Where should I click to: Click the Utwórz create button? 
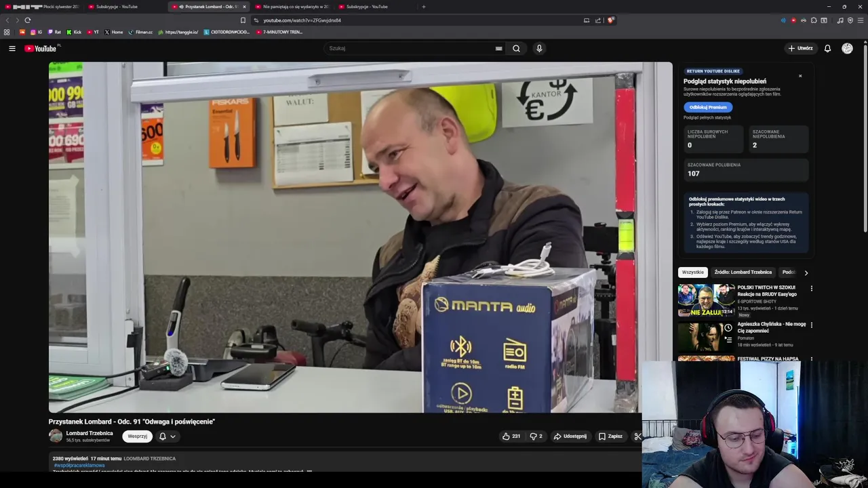(x=800, y=48)
